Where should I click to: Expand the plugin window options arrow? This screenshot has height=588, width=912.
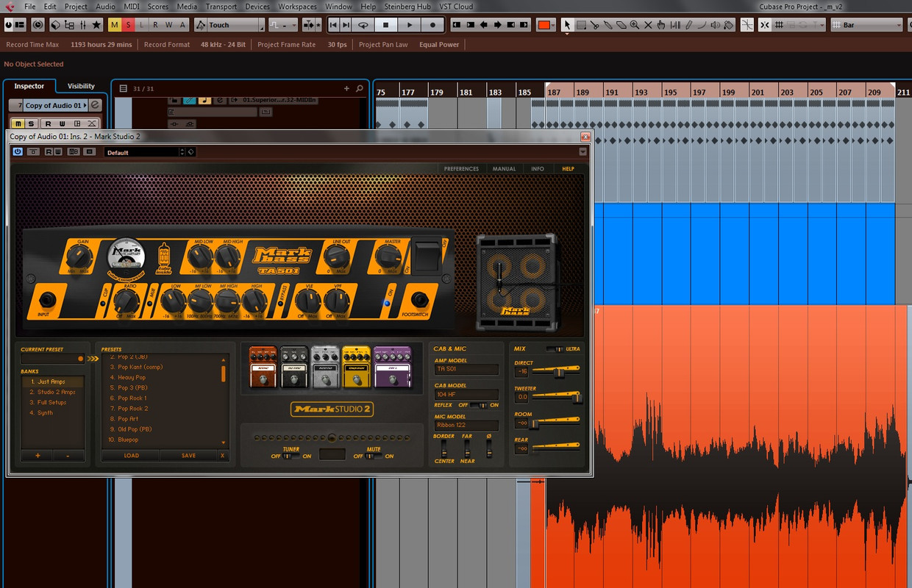coord(583,152)
